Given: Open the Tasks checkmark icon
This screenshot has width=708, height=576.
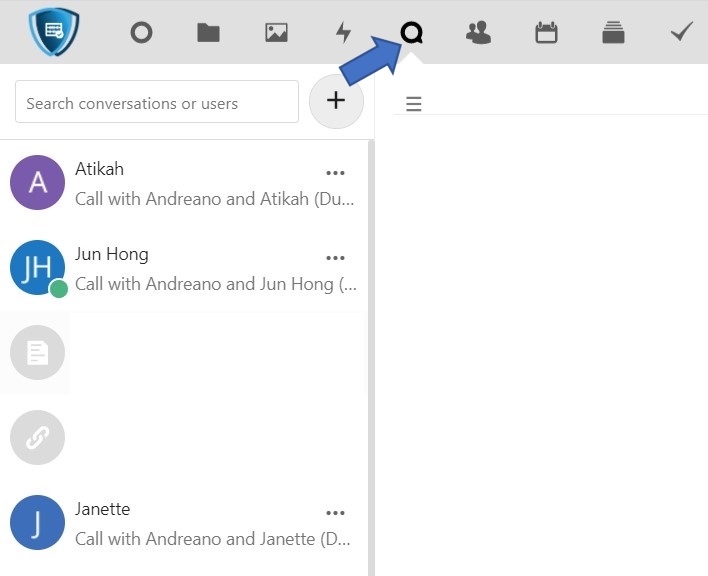Looking at the screenshot, I should [x=681, y=33].
